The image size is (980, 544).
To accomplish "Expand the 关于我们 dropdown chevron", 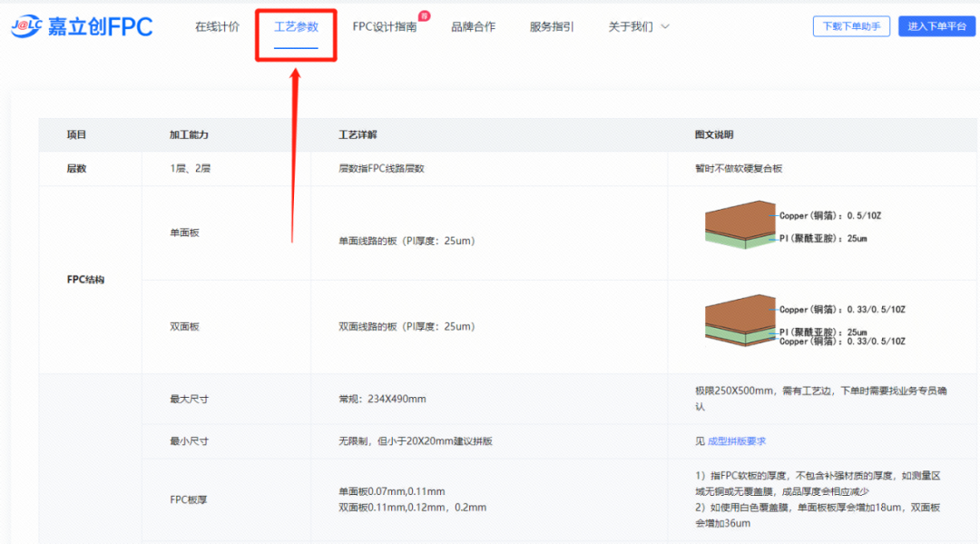I will (665, 27).
